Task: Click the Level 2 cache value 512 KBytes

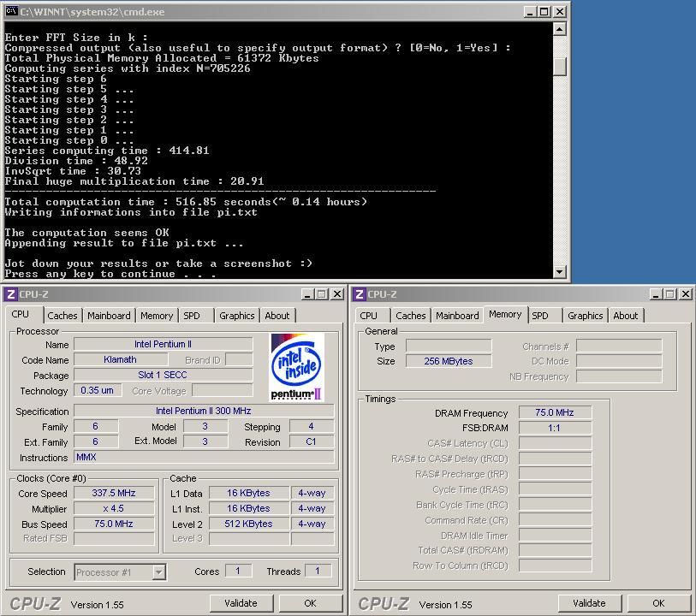Action: [x=248, y=524]
